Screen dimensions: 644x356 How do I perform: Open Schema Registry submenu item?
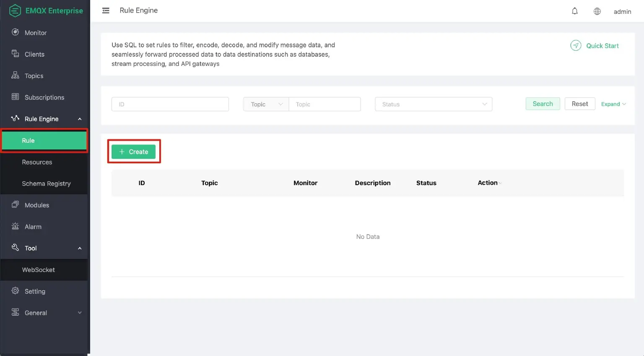46,183
